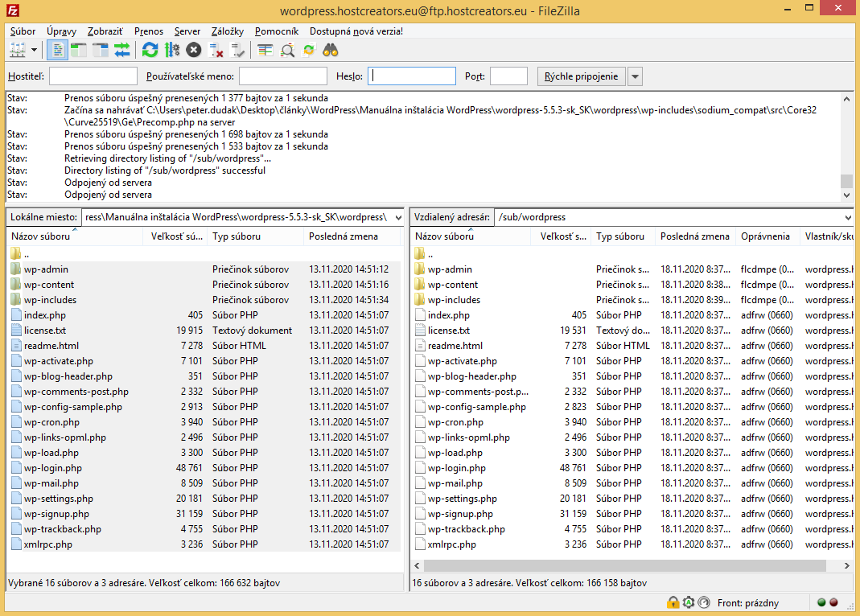
Task: Open the Úpravy menu
Action: tap(61, 31)
